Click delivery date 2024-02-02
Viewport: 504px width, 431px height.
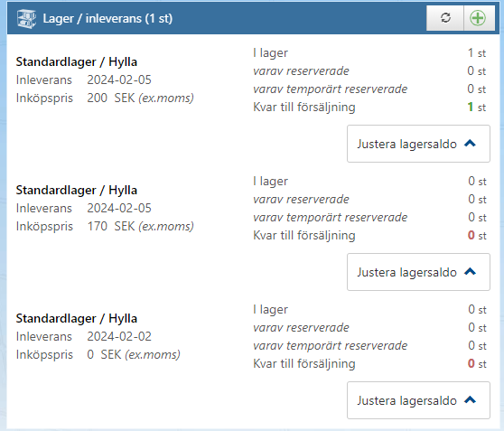(119, 336)
